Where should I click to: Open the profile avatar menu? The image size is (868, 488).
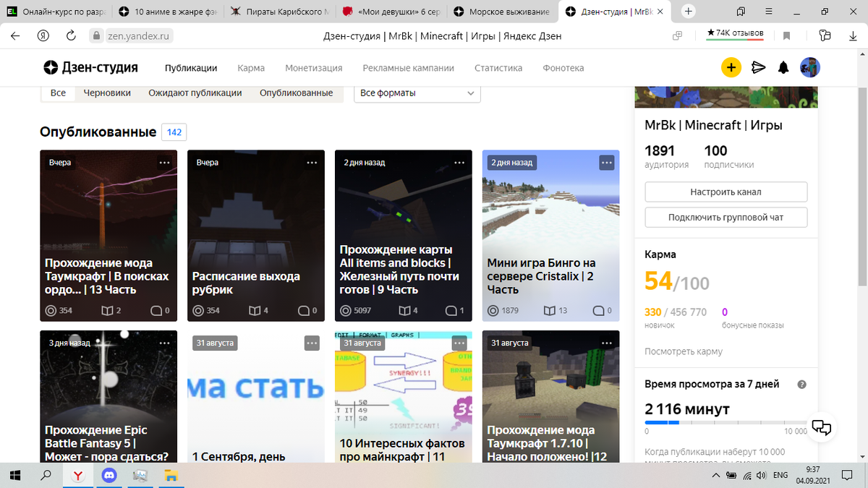click(809, 68)
